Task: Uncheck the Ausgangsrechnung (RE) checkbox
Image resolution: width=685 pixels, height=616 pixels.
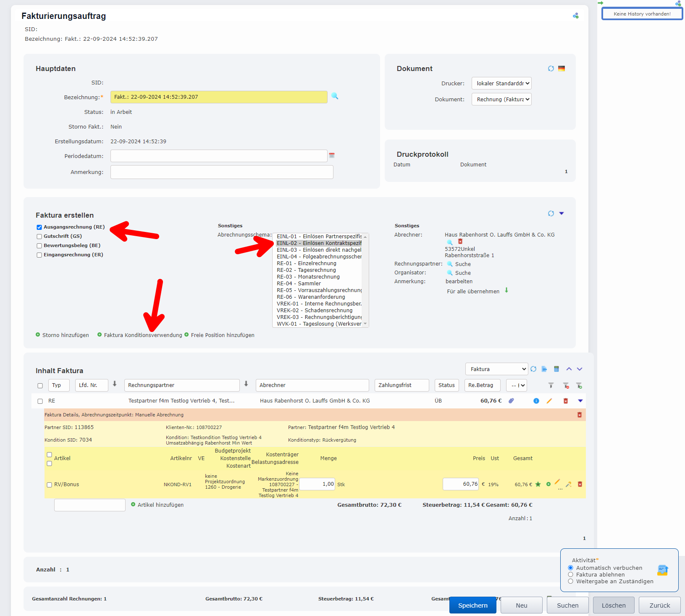Action: [x=39, y=227]
